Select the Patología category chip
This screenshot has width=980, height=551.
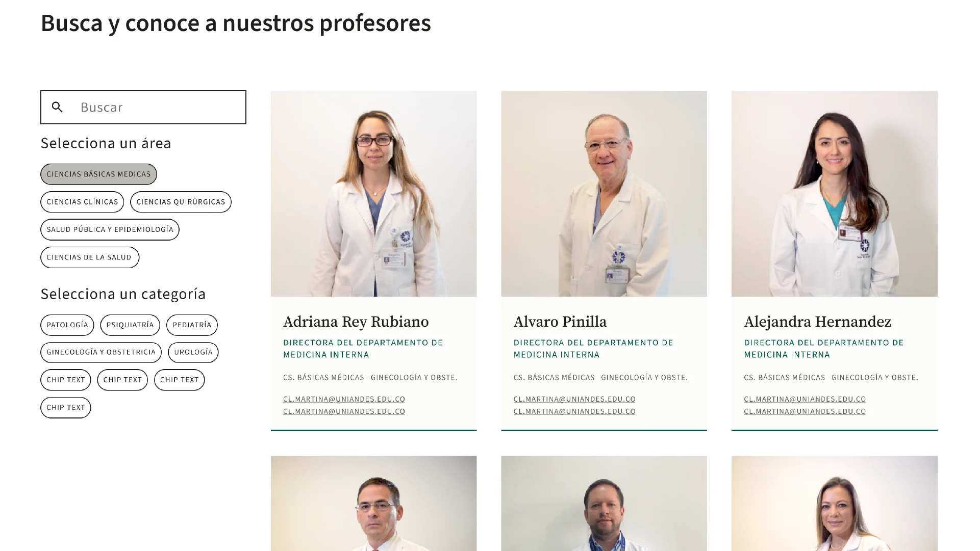67,325
